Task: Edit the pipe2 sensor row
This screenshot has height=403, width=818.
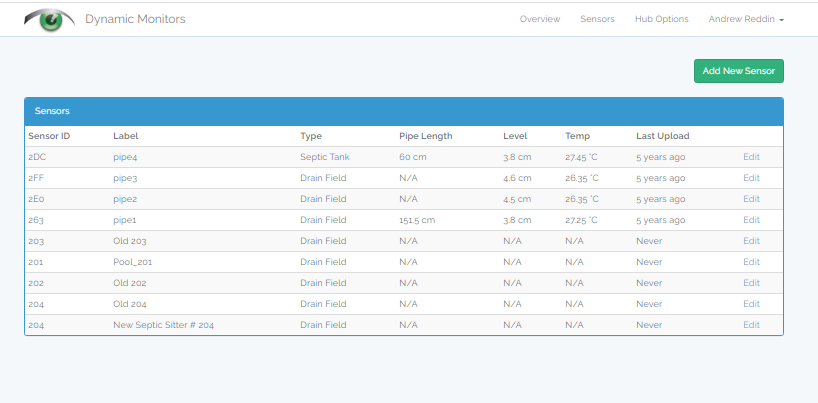Action: click(751, 199)
